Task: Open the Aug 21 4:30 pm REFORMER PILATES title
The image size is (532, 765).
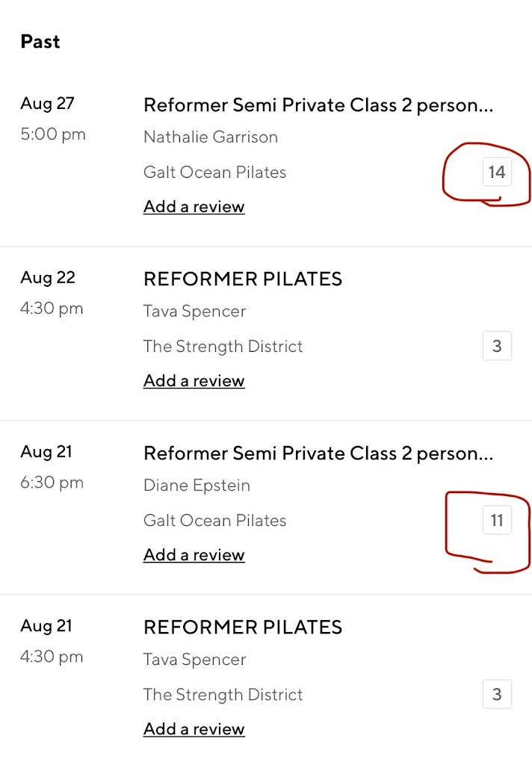Action: point(243,628)
